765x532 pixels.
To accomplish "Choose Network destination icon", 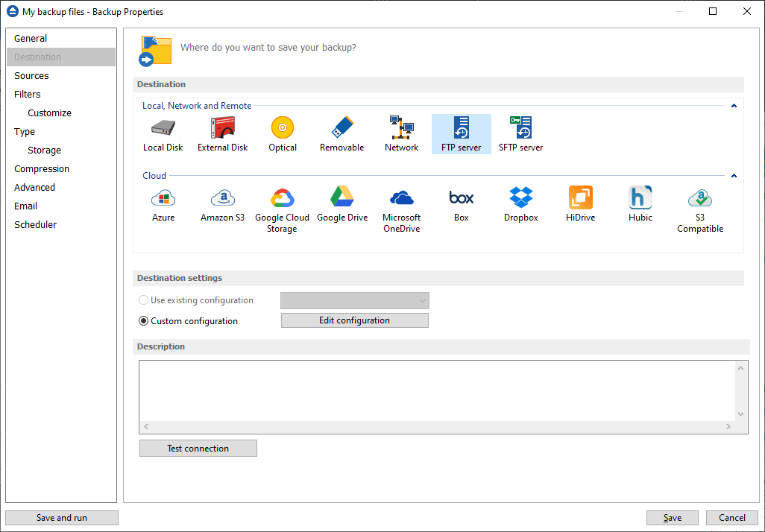I will click(x=402, y=134).
